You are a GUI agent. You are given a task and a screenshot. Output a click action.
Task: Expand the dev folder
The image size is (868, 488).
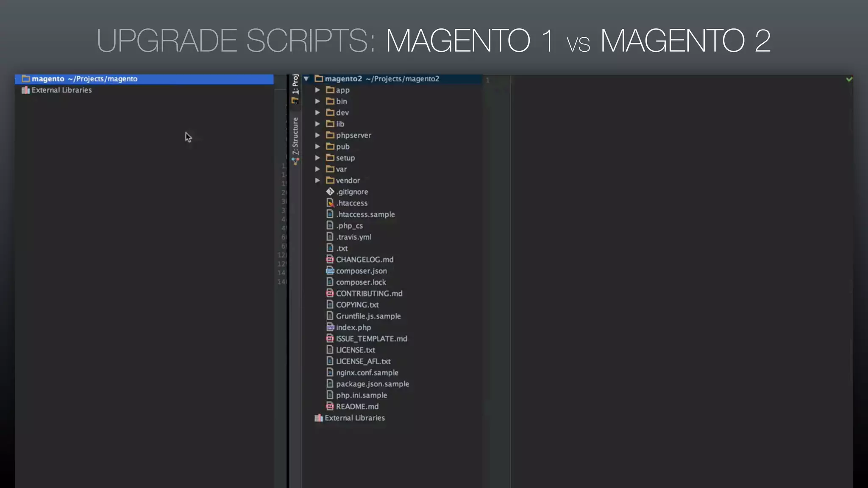coord(317,113)
